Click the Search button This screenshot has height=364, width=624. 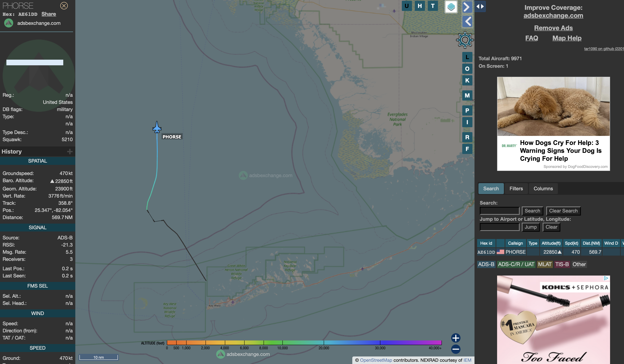click(x=532, y=211)
